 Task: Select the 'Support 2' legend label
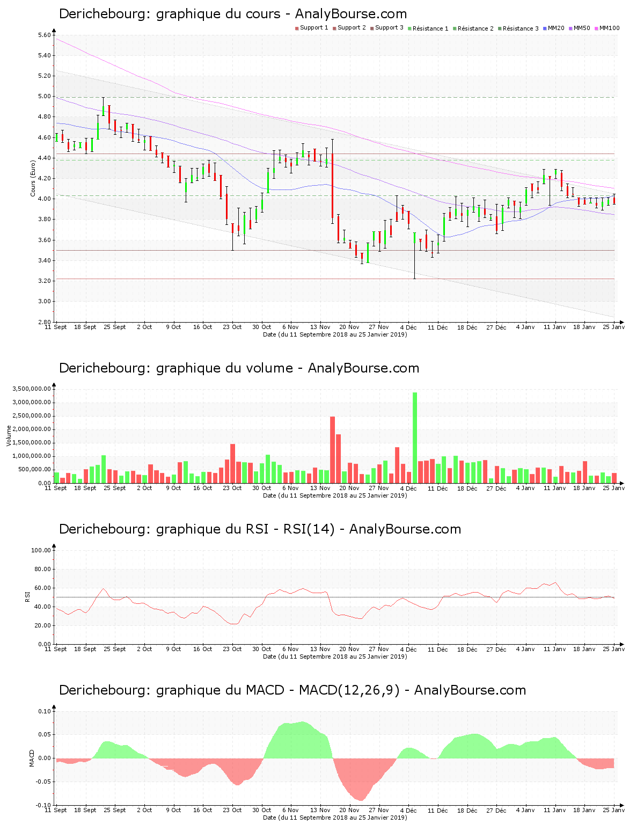point(352,28)
